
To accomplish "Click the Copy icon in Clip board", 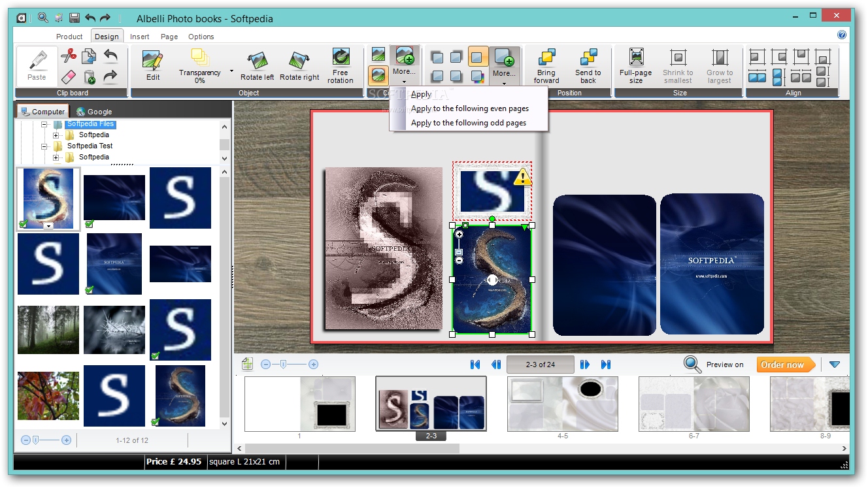I will [x=89, y=56].
